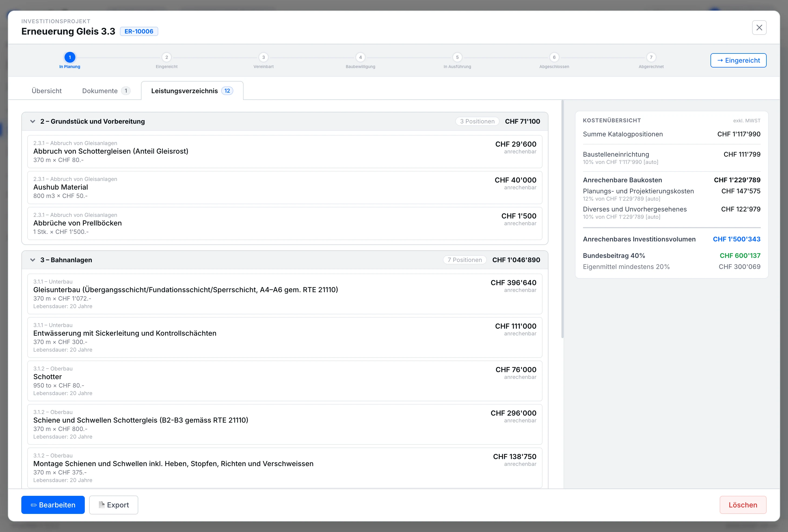Switch to the Dokumente tab
The image size is (788, 532).
pyautogui.click(x=106, y=91)
